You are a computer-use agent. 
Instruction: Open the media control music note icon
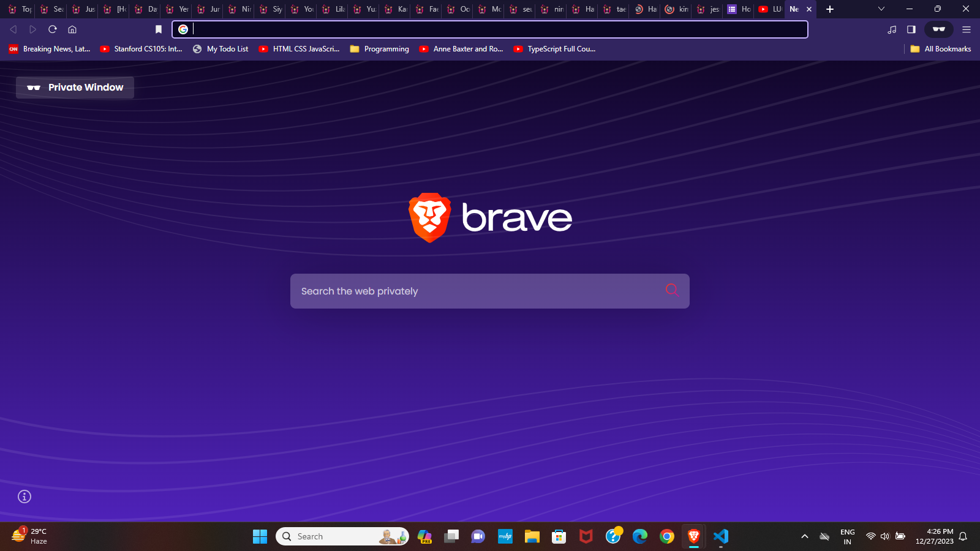click(x=892, y=29)
